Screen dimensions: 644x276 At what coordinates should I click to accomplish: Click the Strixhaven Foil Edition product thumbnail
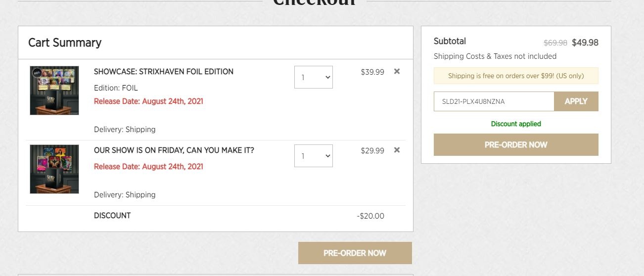point(54,91)
